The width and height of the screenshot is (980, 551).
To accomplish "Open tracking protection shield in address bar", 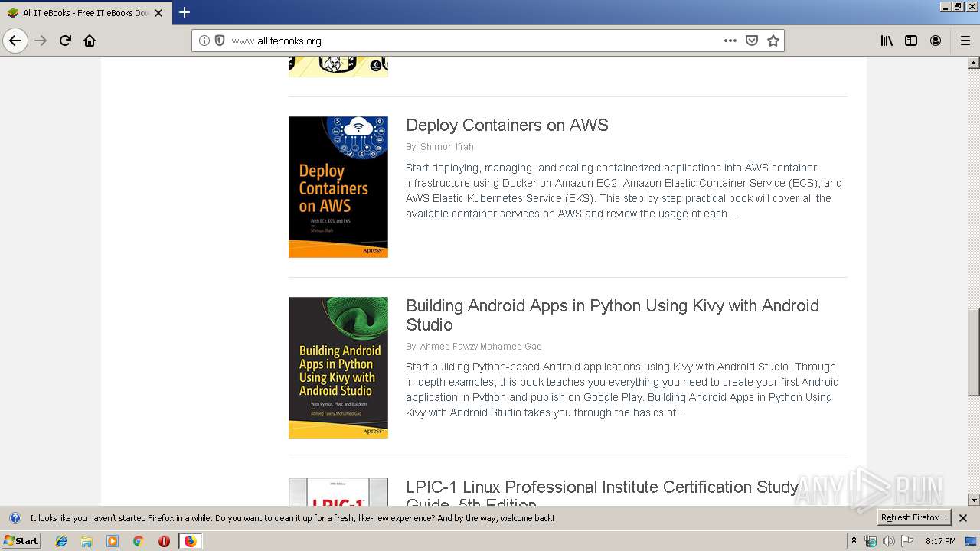I will coord(220,41).
